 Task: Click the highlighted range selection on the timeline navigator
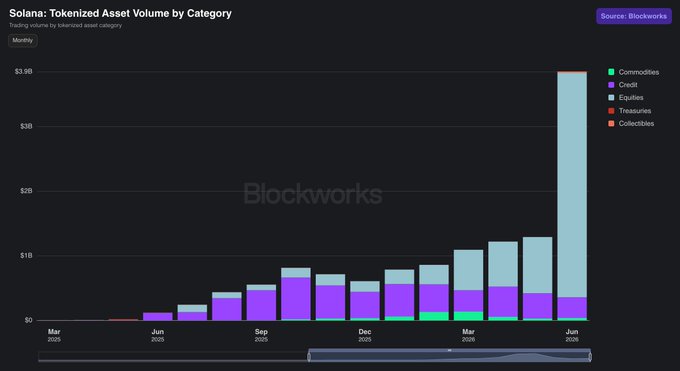449,355
